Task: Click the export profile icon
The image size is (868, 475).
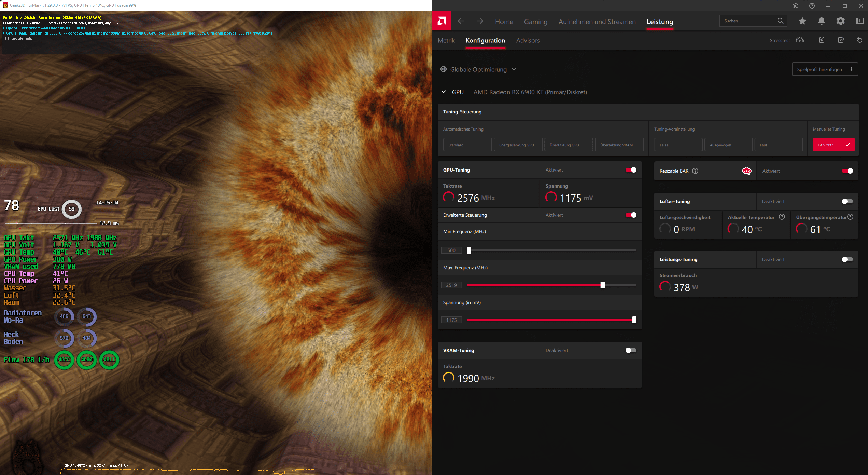Action: pos(841,40)
